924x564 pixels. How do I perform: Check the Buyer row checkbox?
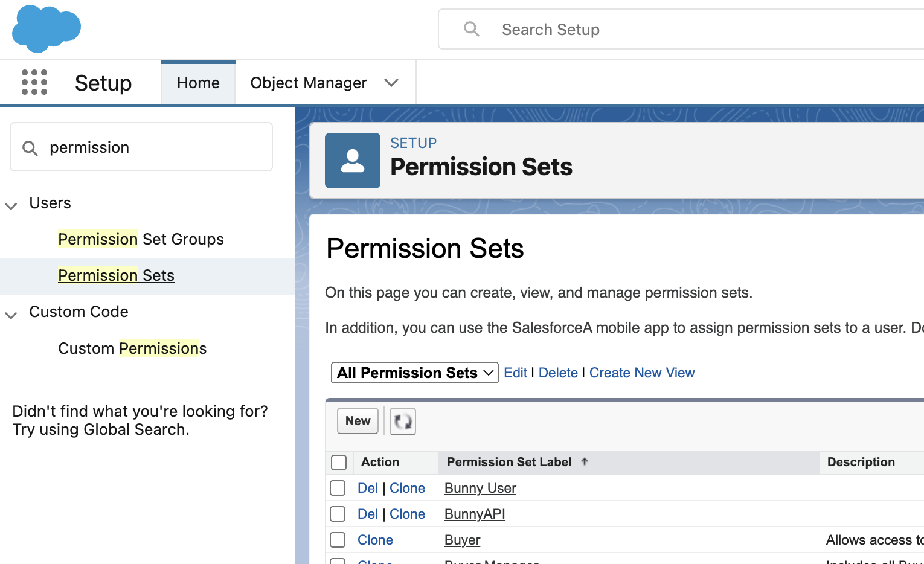coord(338,540)
